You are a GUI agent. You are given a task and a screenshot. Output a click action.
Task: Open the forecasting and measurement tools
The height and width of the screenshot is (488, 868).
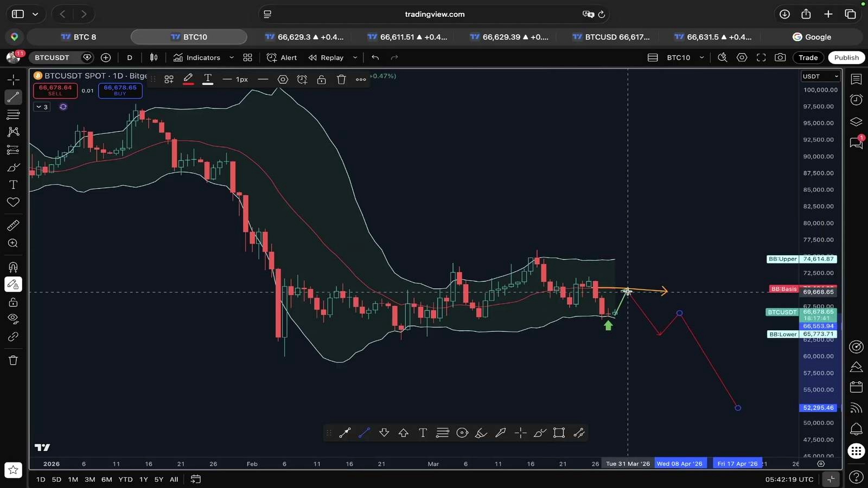[13, 150]
